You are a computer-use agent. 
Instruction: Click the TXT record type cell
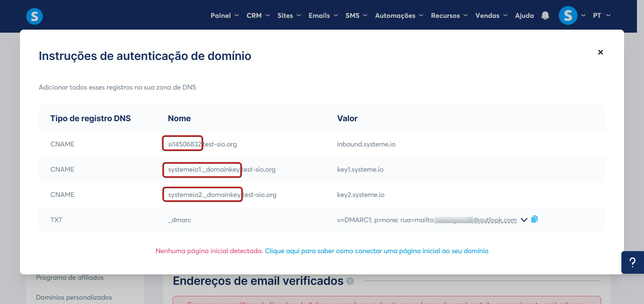56,220
